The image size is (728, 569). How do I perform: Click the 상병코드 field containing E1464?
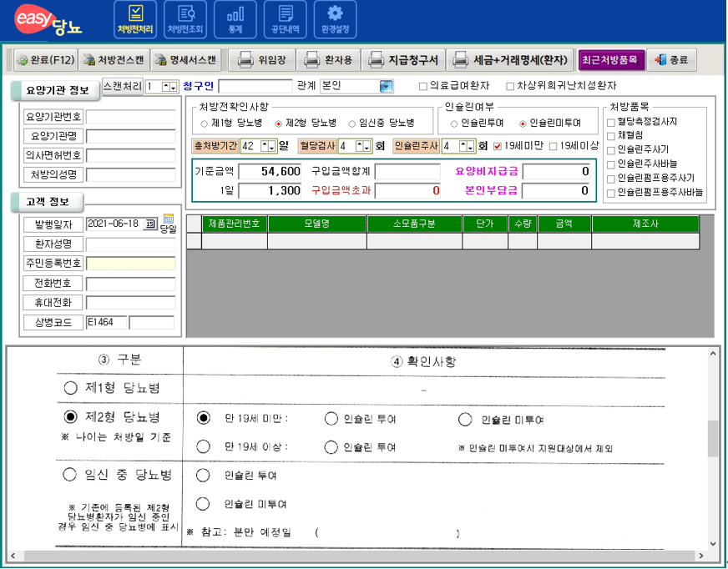point(106,323)
